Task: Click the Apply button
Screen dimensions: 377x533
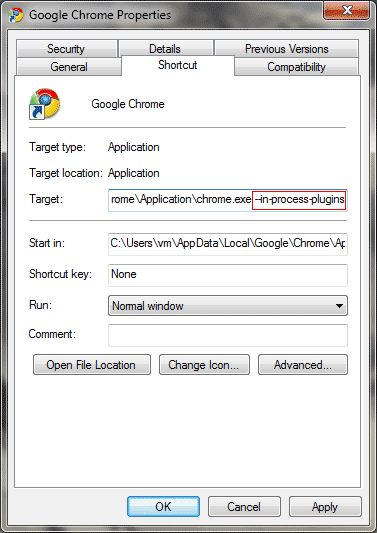Action: [x=325, y=506]
